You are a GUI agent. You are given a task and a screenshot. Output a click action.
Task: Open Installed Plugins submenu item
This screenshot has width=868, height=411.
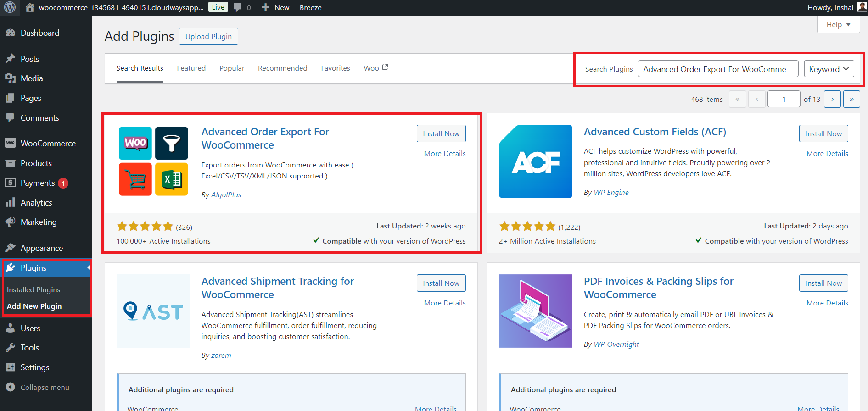tap(34, 289)
